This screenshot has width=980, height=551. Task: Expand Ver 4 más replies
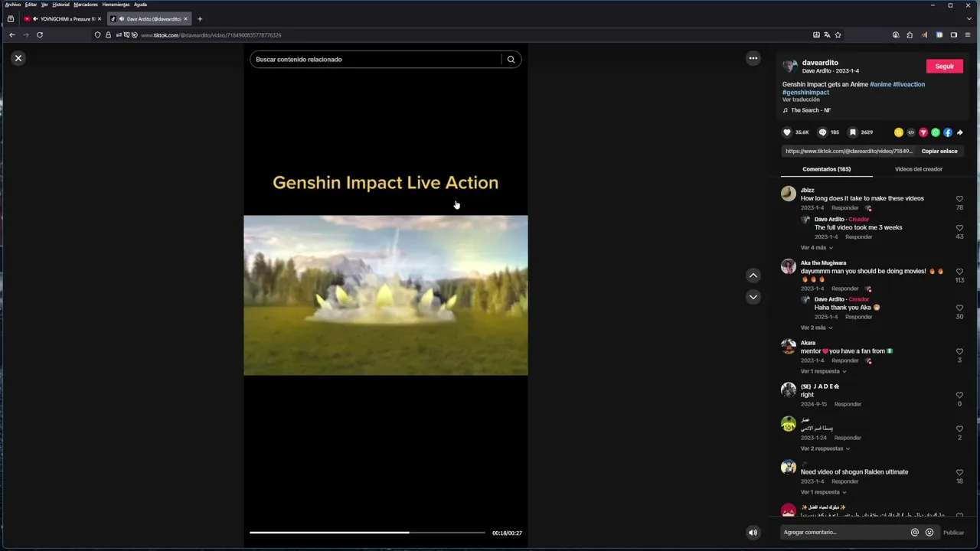(x=816, y=248)
